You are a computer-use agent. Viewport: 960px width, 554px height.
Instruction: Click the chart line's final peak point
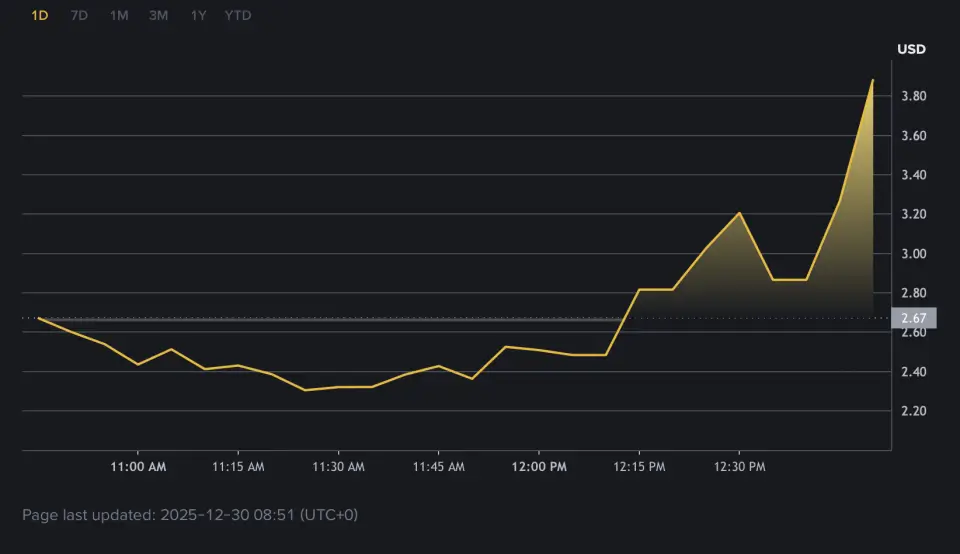[872, 80]
